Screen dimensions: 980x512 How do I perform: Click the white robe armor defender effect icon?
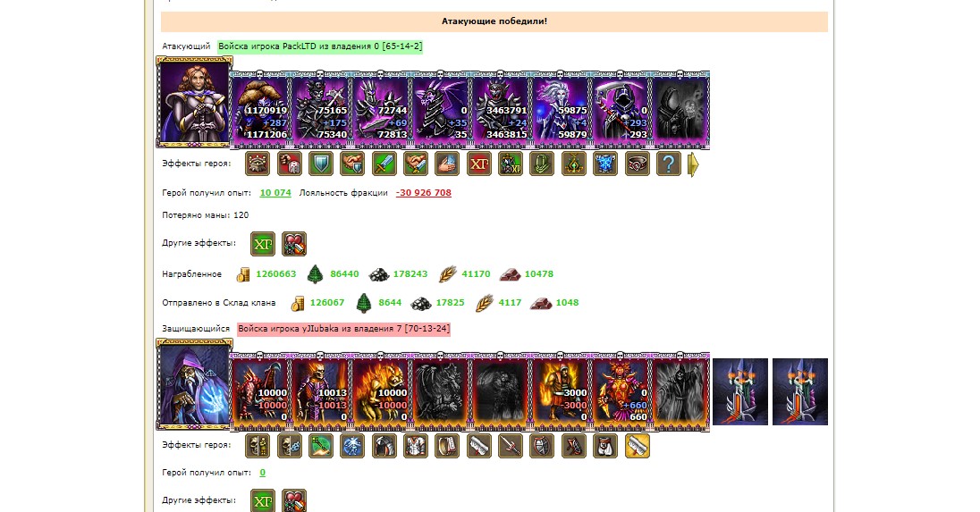tap(416, 446)
